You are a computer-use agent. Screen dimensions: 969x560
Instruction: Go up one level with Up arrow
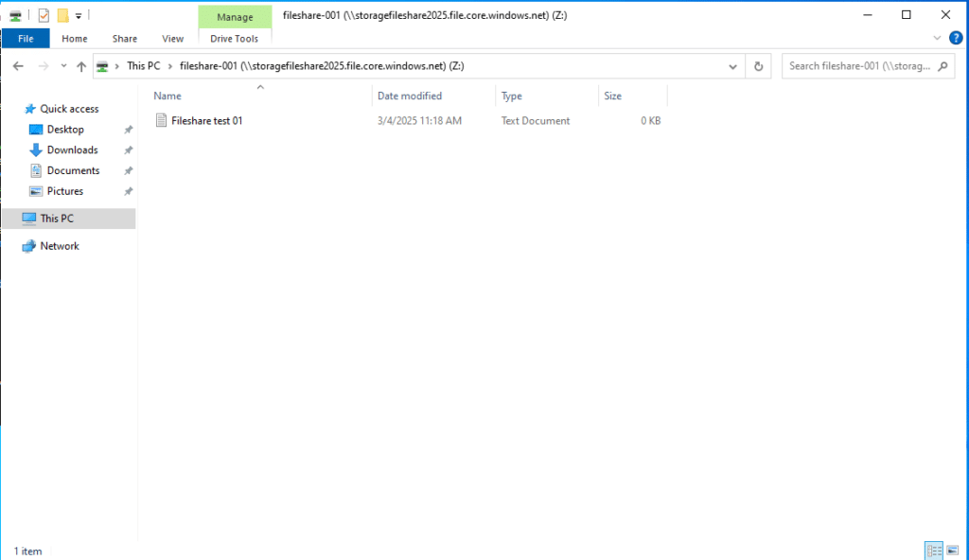click(81, 66)
